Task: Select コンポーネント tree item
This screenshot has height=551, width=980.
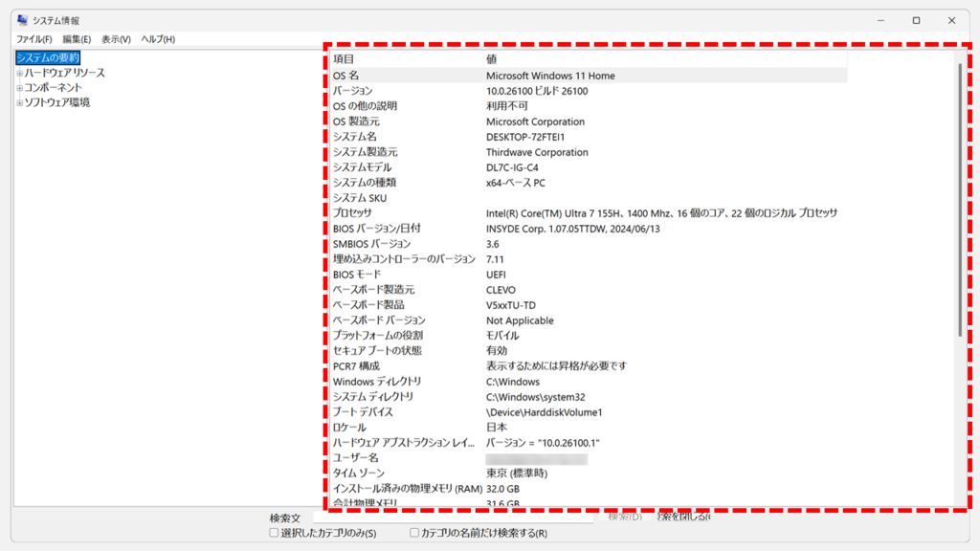Action: pyautogui.click(x=54, y=88)
